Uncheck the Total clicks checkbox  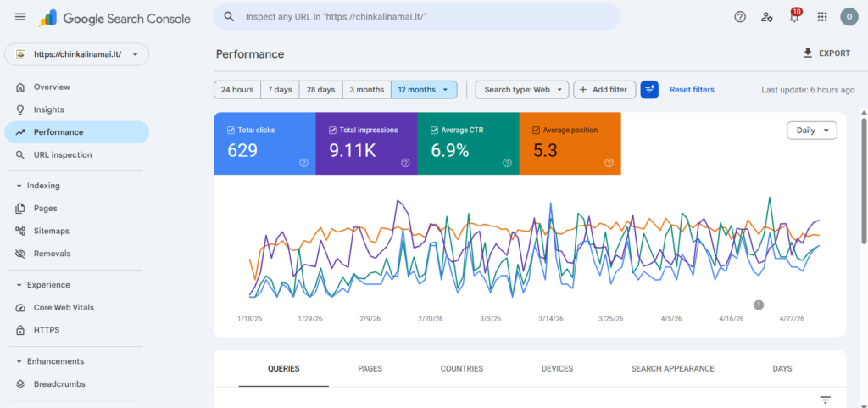tap(231, 130)
